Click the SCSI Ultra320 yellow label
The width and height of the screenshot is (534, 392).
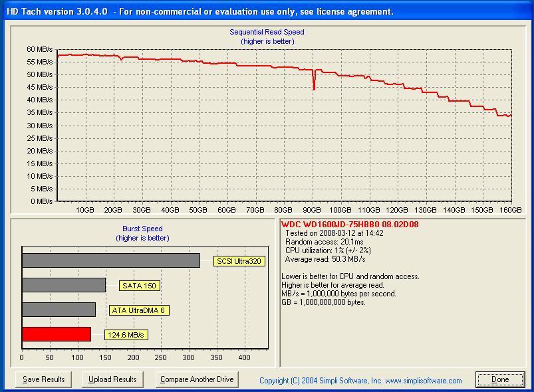click(x=239, y=261)
